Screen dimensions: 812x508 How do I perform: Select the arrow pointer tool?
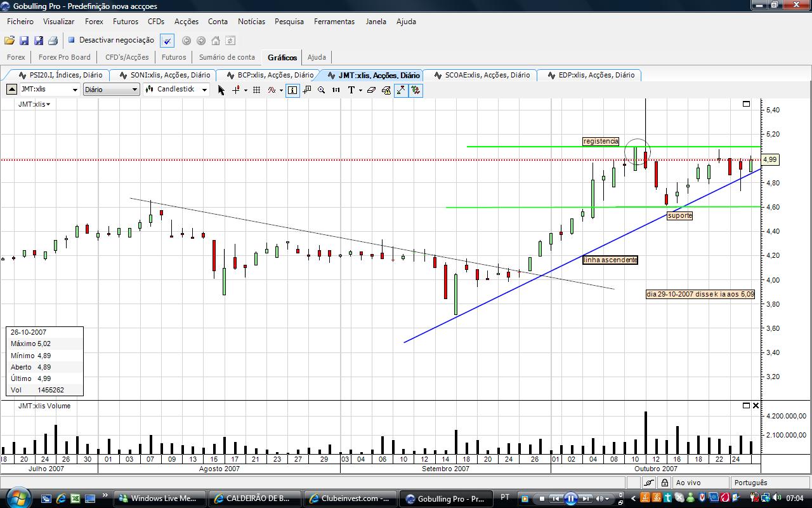(x=221, y=90)
